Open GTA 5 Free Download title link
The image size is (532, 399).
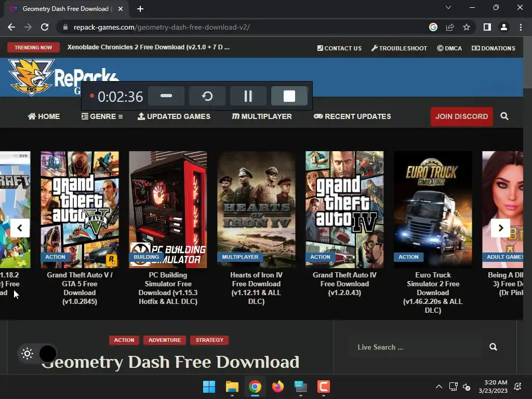coord(79,288)
